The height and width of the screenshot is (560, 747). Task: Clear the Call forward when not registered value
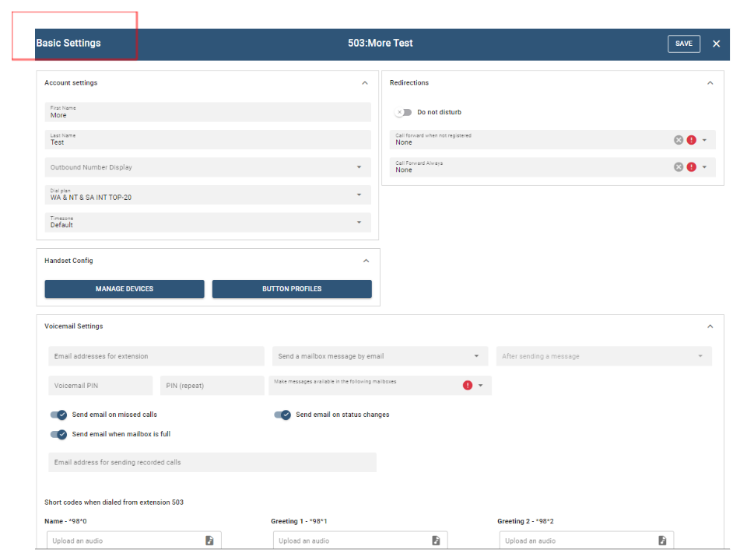coord(679,140)
